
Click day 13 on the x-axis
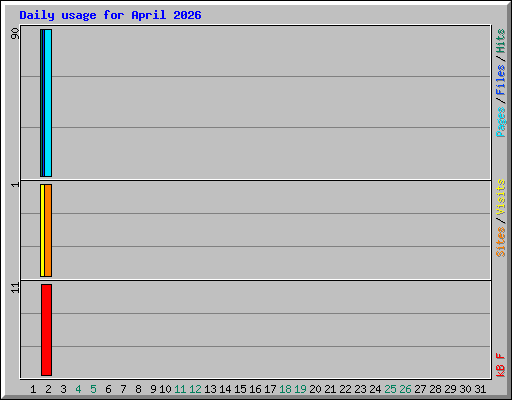tap(210, 389)
